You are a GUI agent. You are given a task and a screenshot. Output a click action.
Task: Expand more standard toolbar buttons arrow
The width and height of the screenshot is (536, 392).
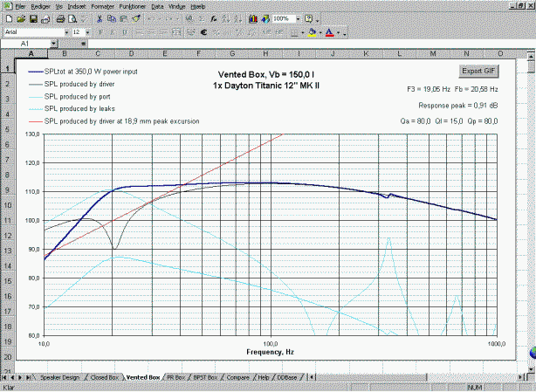318,20
